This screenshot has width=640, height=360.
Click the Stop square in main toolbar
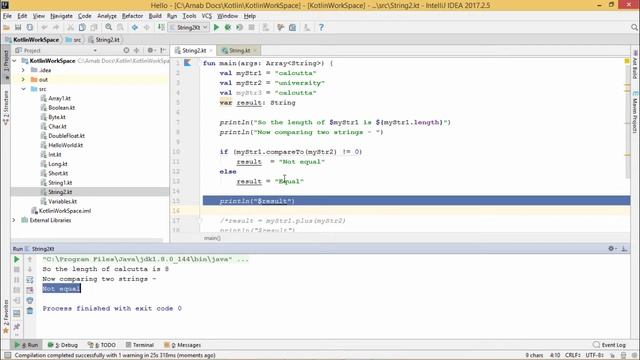pyautogui.click(x=251, y=27)
